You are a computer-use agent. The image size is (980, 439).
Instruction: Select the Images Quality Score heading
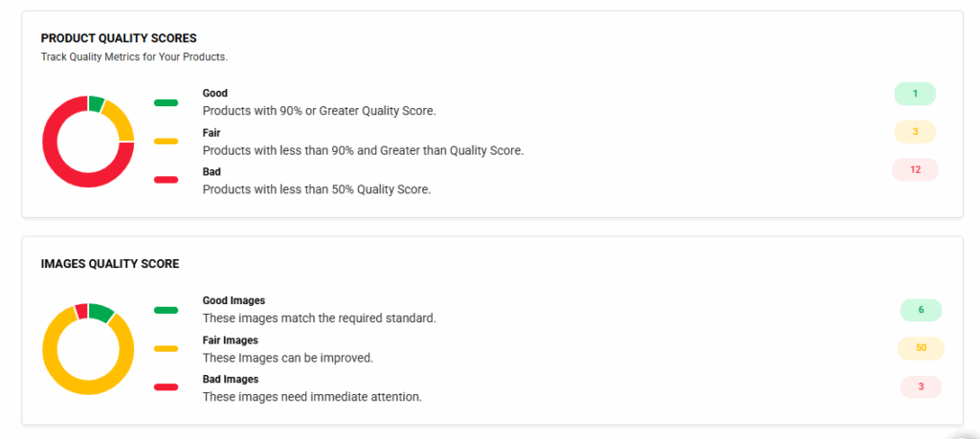coord(109,263)
